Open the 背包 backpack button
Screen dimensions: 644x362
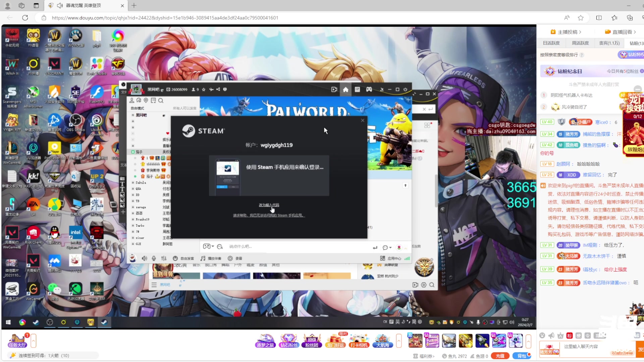(x=522, y=356)
